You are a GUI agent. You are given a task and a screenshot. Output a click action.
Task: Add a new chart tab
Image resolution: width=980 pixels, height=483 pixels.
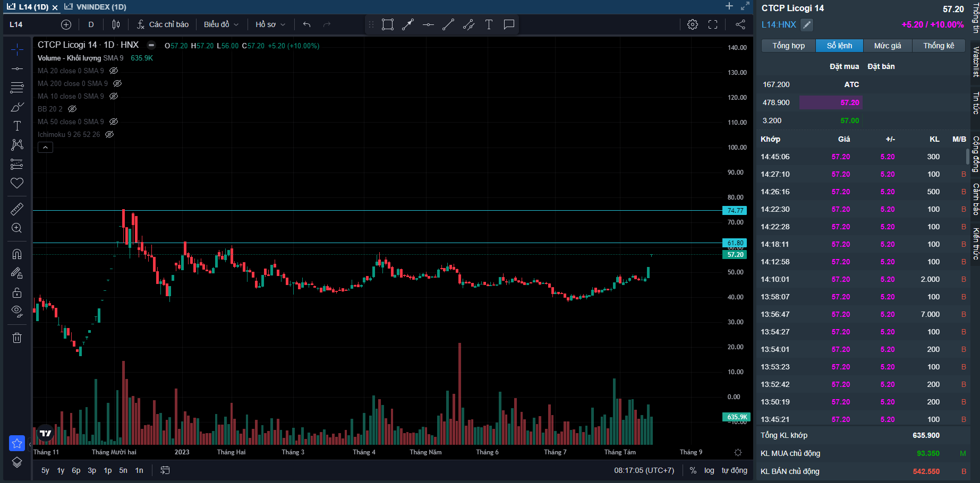(729, 6)
